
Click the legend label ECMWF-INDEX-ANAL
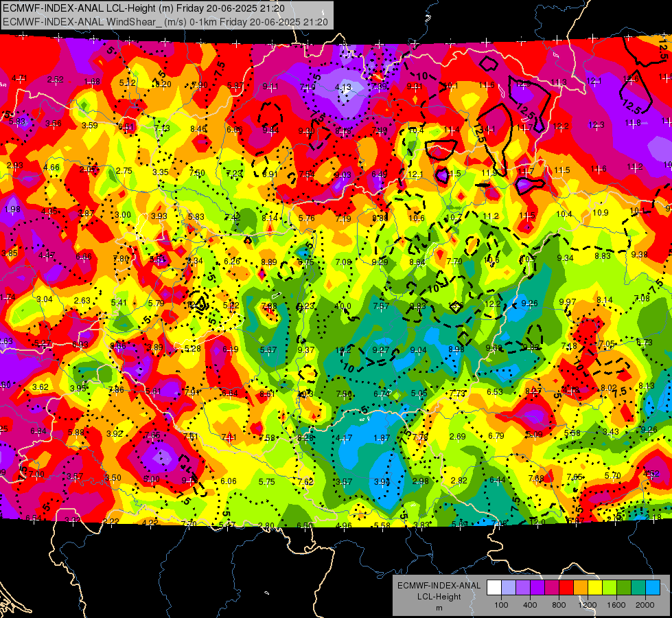pos(439,586)
